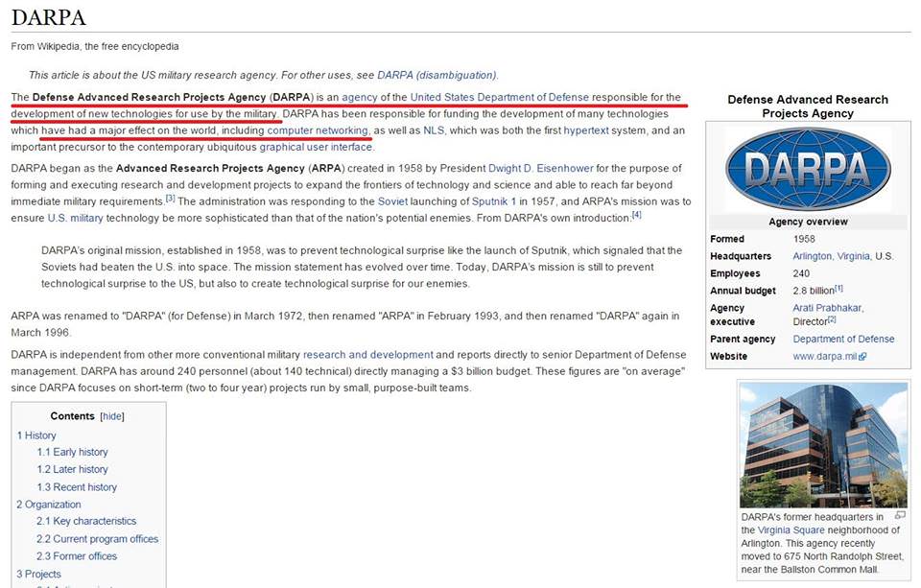
Task: Jump to section 3 Projects
Action: 38,574
